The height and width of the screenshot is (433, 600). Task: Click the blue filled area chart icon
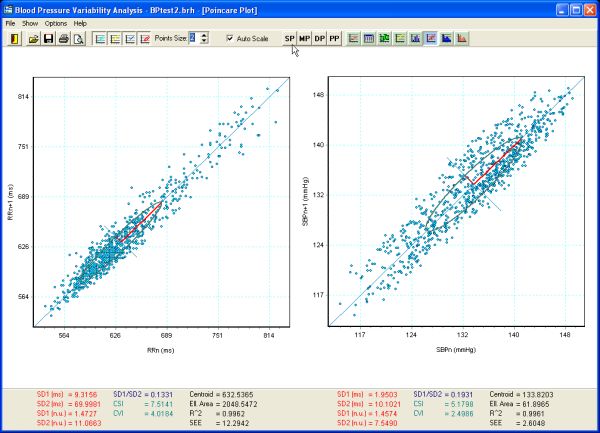[x=445, y=39]
